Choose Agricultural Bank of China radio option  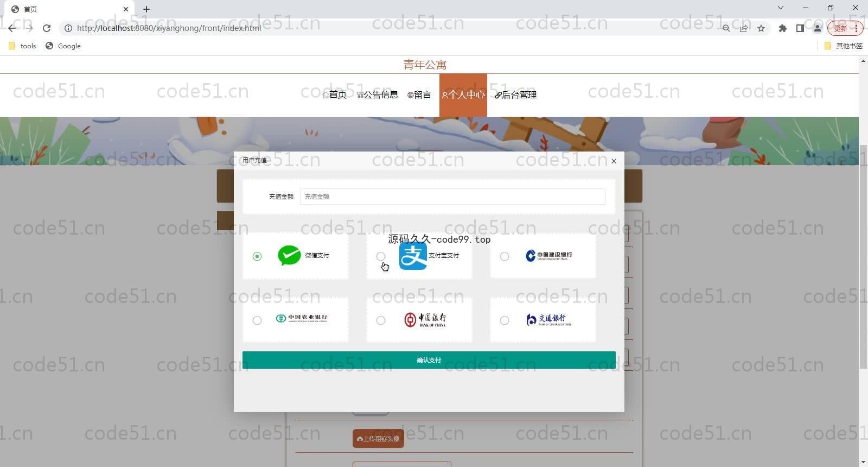tap(257, 320)
